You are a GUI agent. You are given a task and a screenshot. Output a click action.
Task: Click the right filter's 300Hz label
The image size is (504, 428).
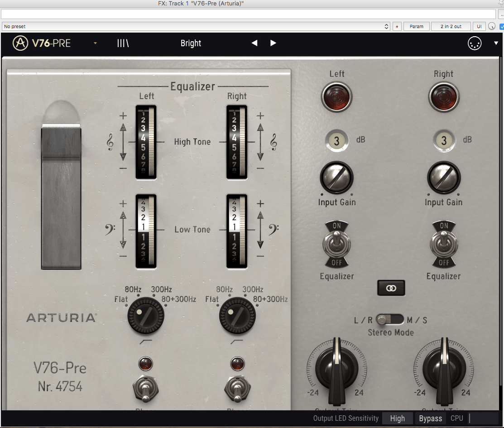(x=253, y=289)
